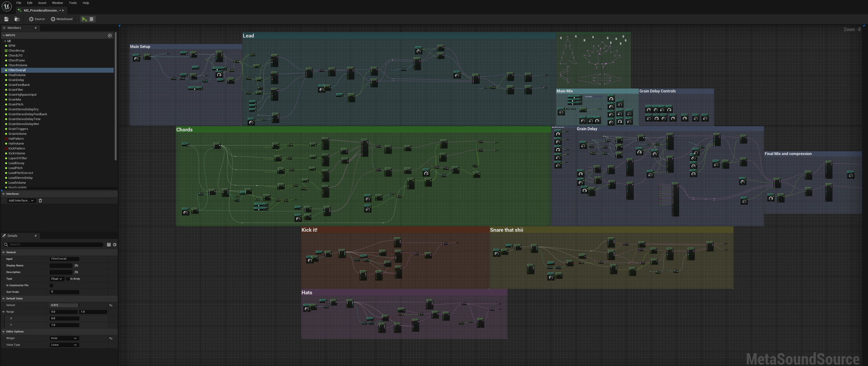The height and width of the screenshot is (366, 868).
Task: Reset the Widget option to its default
Action: pos(111,338)
